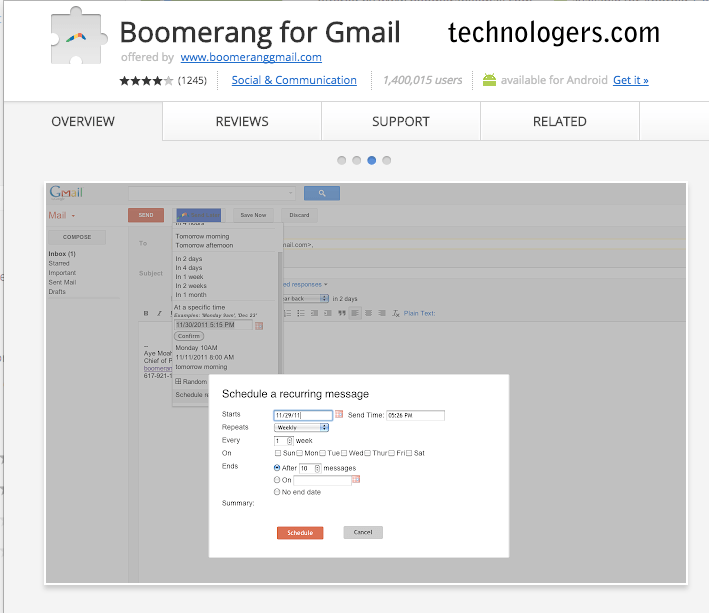
Task: Select the first screenshot carousel dot
Action: click(341, 160)
